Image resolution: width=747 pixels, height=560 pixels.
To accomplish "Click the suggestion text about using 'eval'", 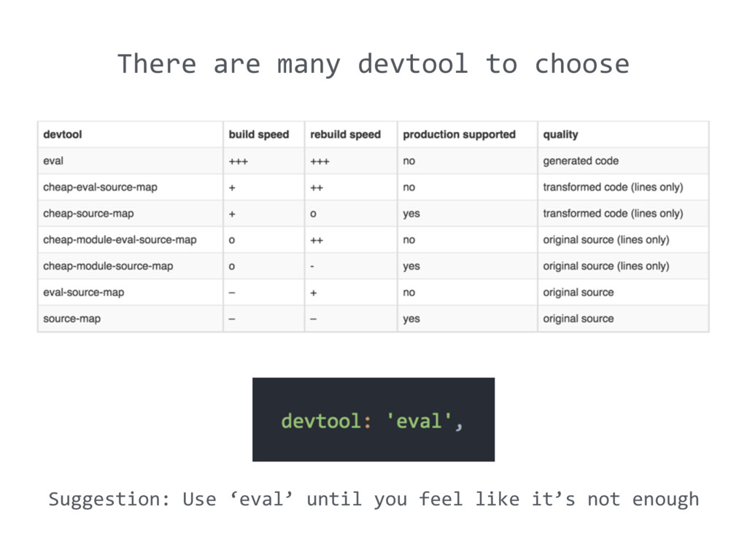I will point(373,499).
